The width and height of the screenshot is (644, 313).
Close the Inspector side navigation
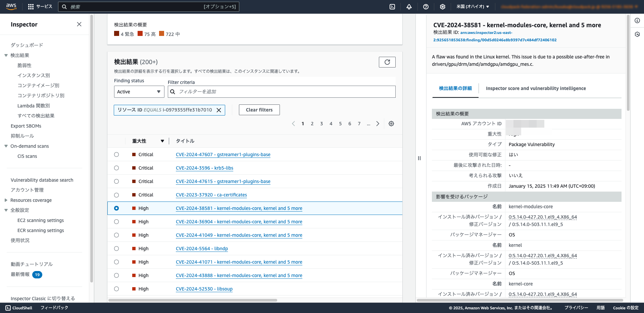79,24
